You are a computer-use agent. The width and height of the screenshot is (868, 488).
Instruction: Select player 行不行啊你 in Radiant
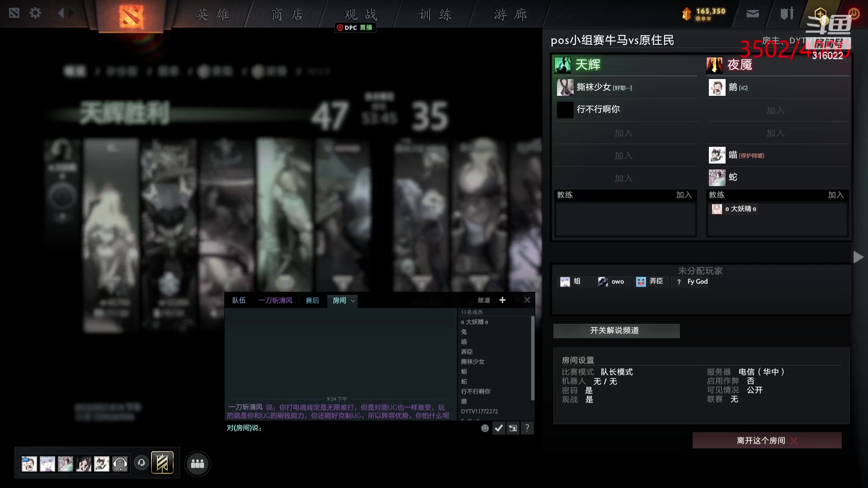(626, 109)
